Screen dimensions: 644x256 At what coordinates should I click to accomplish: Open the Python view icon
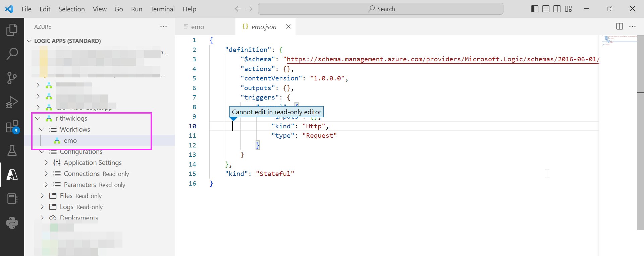pyautogui.click(x=12, y=223)
